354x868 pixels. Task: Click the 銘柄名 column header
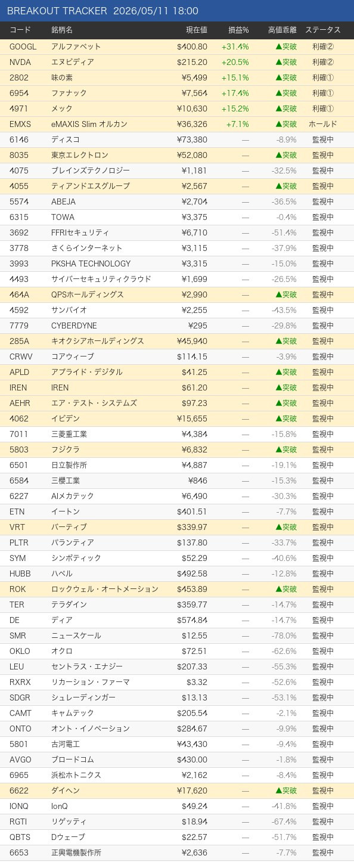62,30
